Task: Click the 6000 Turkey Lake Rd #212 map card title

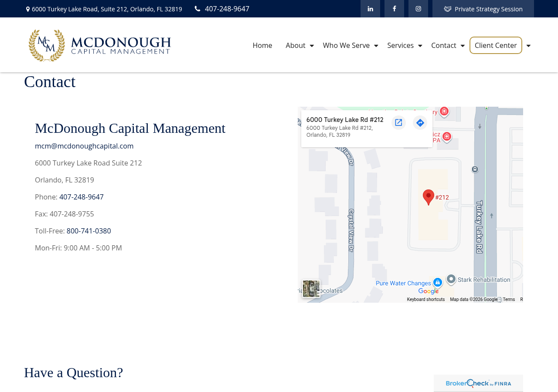Action: (345, 120)
